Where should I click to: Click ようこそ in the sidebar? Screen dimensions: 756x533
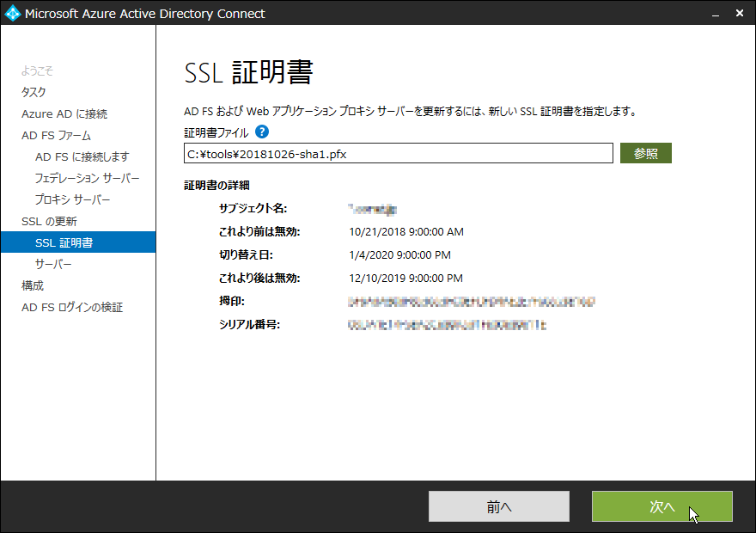(x=37, y=70)
